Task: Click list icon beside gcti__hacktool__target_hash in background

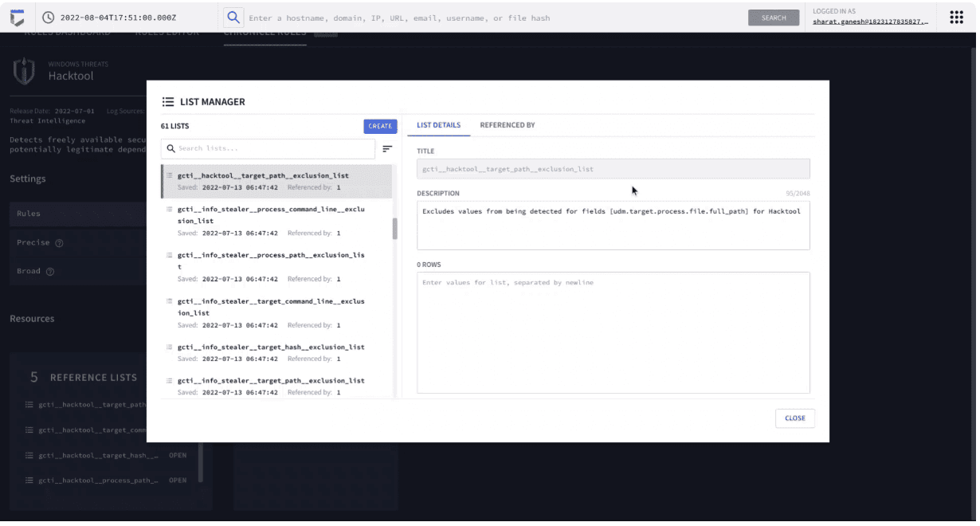Action: [29, 456]
